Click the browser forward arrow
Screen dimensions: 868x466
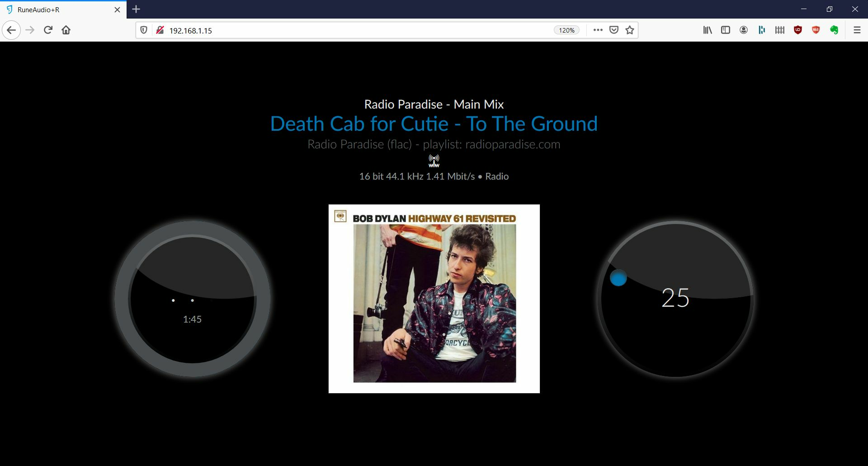click(30, 30)
